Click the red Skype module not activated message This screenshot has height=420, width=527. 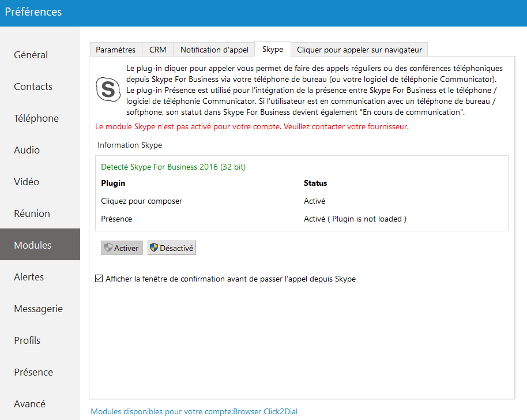[252, 127]
